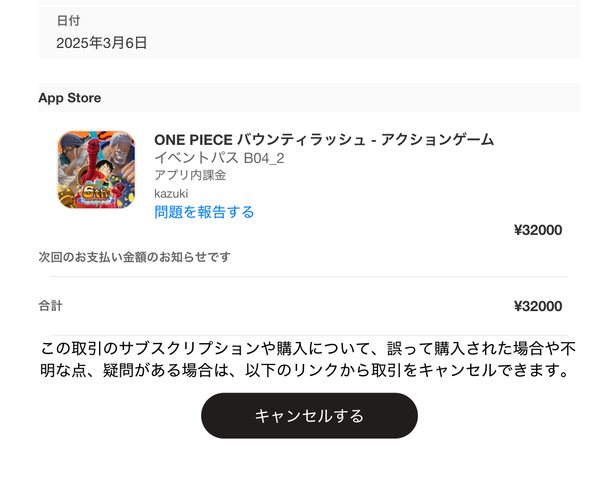
Task: Click the キャンセルする button
Action: click(x=309, y=415)
